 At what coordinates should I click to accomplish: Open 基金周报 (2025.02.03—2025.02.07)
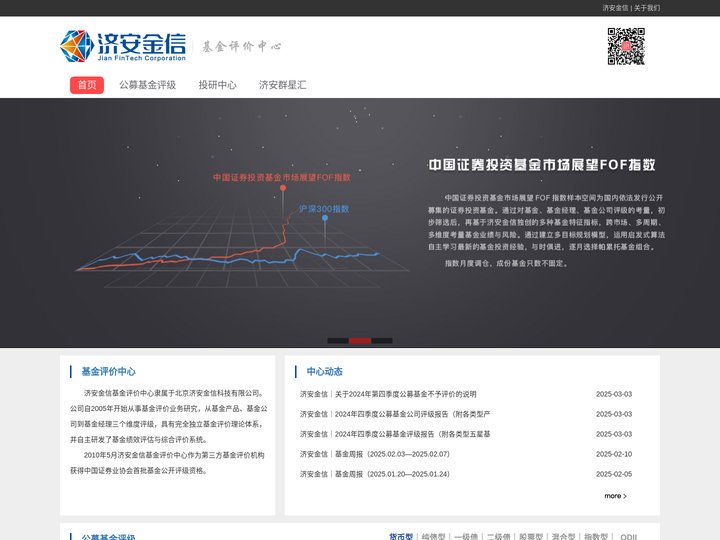375,454
